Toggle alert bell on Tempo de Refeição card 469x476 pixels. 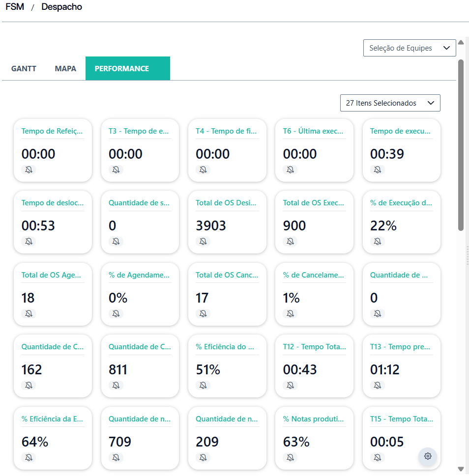coord(29,169)
